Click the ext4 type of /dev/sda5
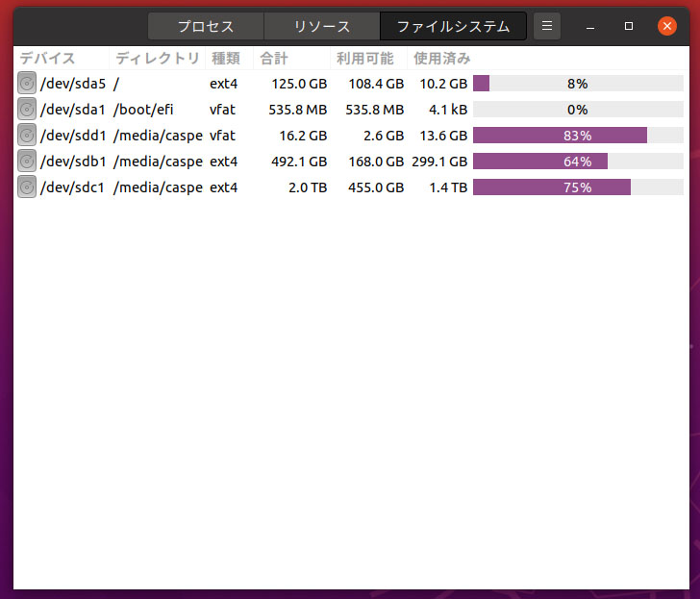700x599 pixels. coord(224,84)
